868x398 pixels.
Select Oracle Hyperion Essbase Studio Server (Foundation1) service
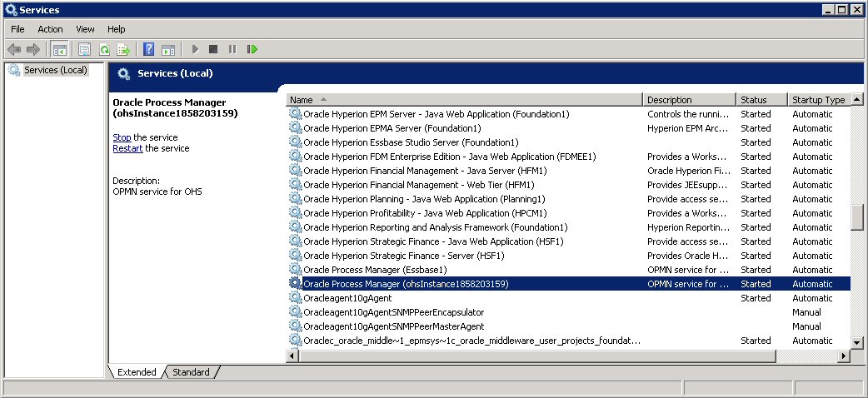click(x=411, y=142)
